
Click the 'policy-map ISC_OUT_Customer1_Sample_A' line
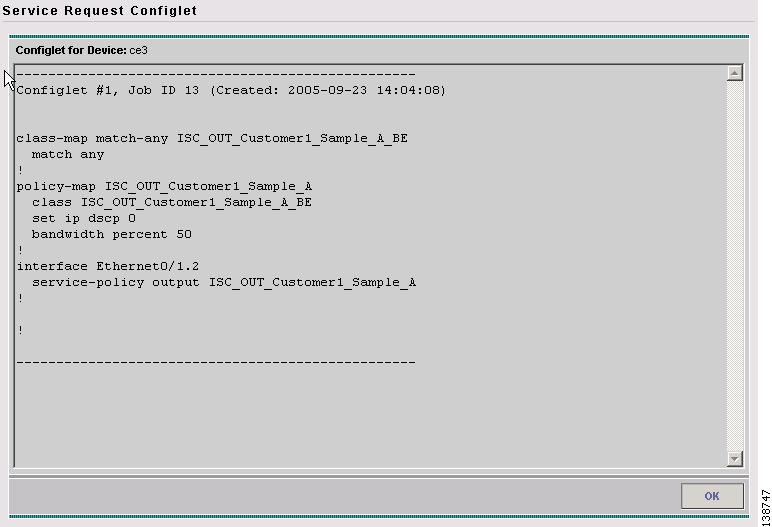[164, 187]
